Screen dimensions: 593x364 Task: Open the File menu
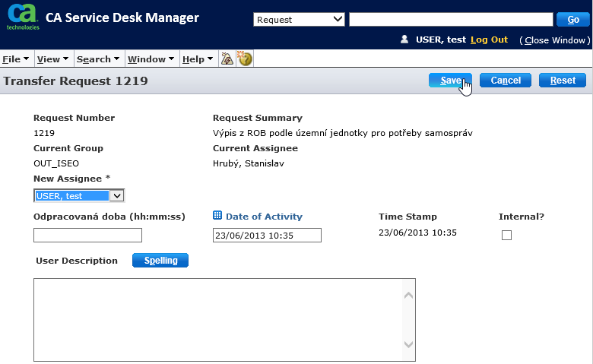pos(15,59)
